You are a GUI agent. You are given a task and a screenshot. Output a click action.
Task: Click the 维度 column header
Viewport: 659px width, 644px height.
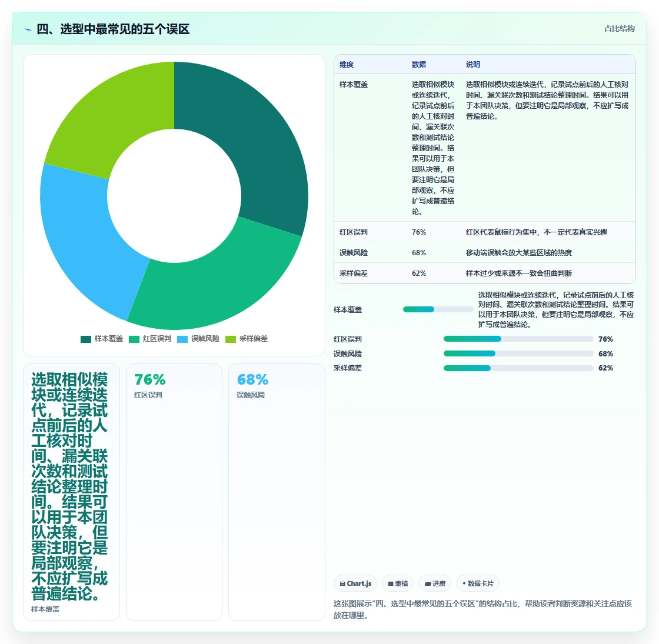pos(347,64)
